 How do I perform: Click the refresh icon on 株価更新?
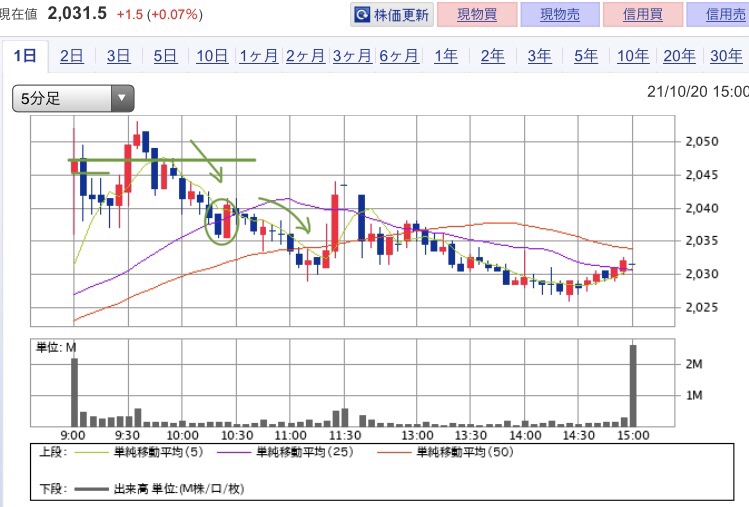click(362, 15)
